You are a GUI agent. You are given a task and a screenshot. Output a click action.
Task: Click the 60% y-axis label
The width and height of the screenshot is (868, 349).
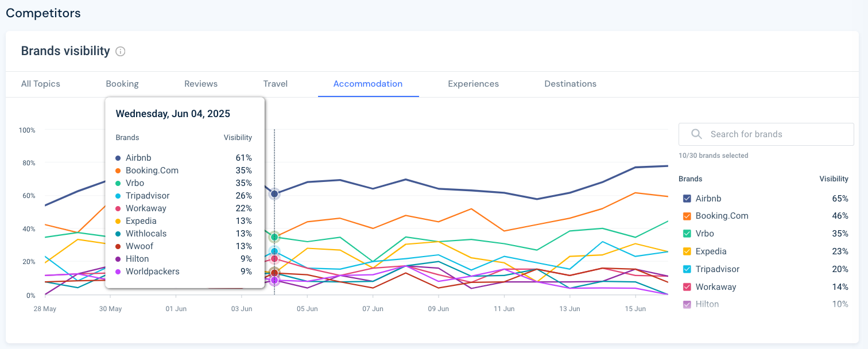(29, 196)
